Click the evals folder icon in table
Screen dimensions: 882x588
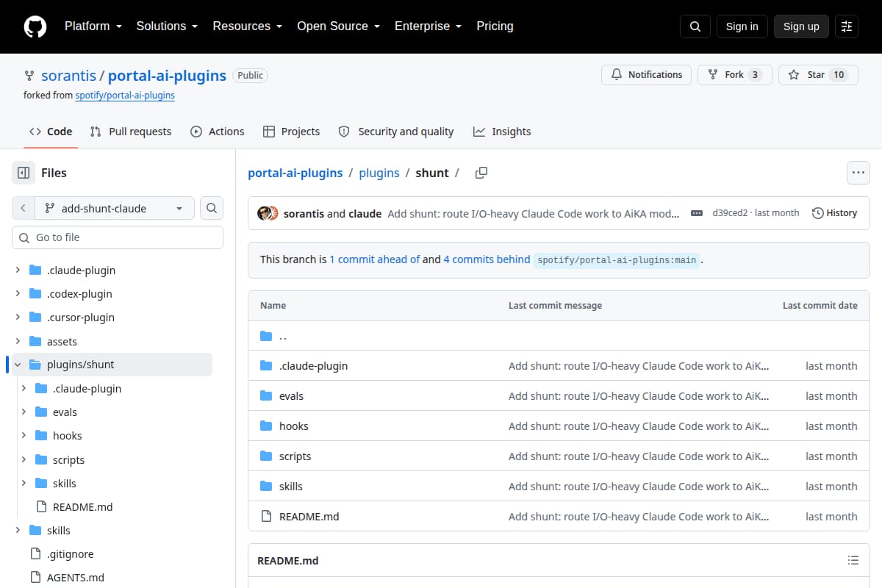tap(266, 396)
